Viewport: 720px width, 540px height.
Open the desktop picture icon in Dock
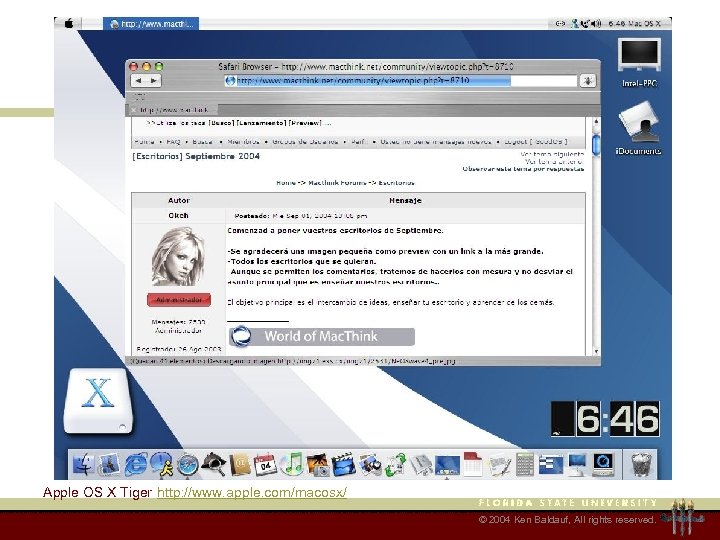(x=447, y=465)
